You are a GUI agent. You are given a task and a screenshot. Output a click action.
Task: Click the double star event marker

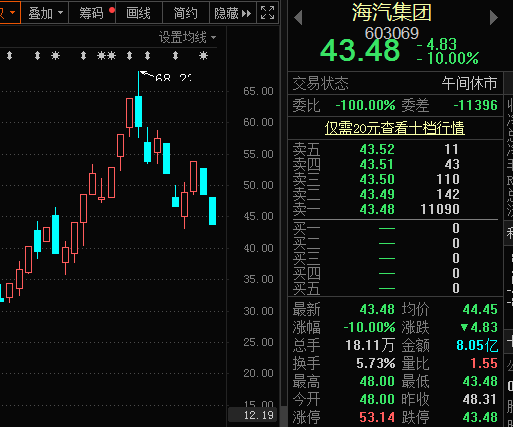click(106, 56)
